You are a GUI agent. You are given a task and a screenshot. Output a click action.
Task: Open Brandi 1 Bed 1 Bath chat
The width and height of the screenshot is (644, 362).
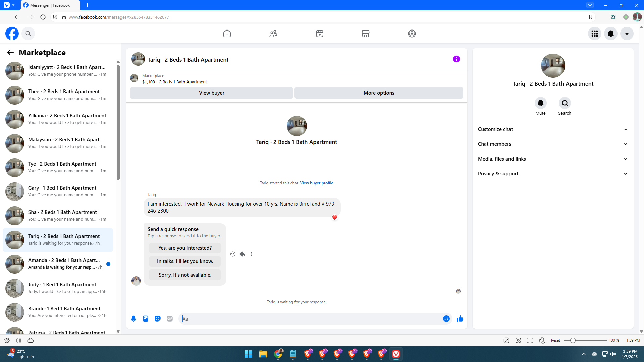pyautogui.click(x=58, y=312)
